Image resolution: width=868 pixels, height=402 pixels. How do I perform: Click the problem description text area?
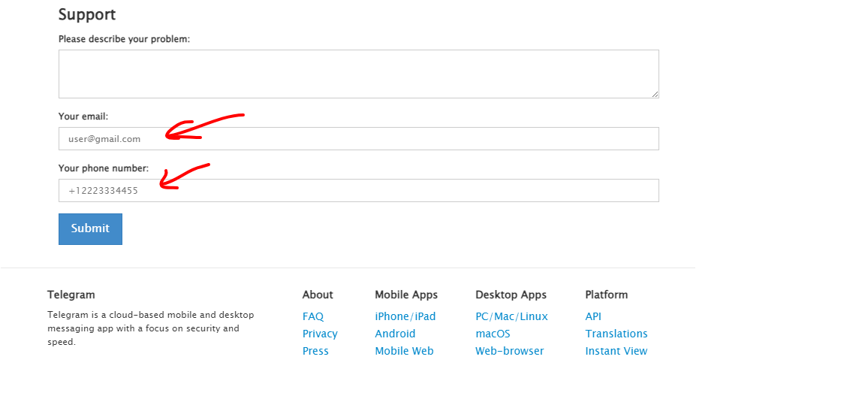pos(358,74)
